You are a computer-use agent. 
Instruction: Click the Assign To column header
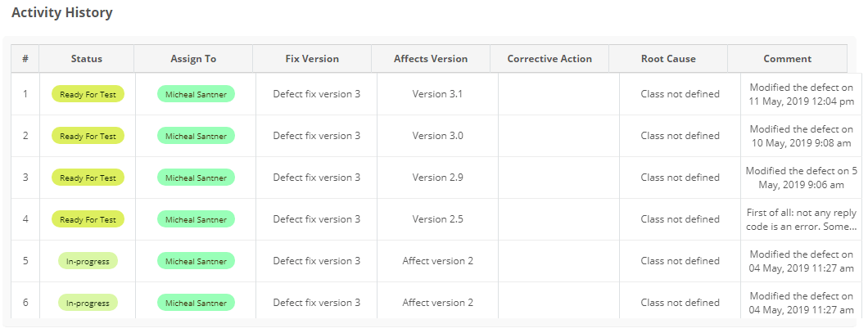coord(193,59)
